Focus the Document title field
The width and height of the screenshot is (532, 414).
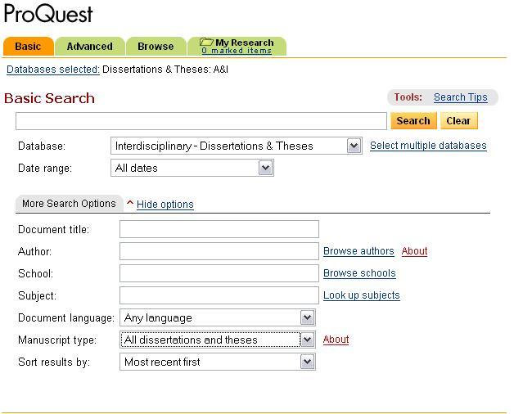[219, 229]
